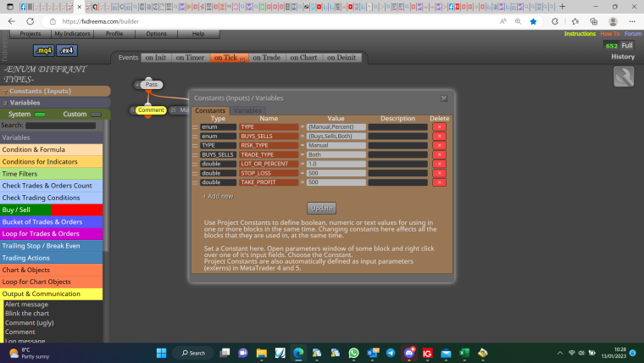Open the Instructions link
Screen dimensions: 644x363
pos(580,34)
